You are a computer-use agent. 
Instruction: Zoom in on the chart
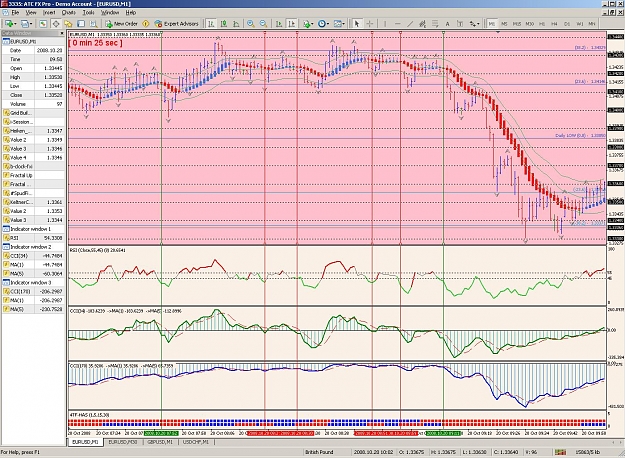[251, 24]
